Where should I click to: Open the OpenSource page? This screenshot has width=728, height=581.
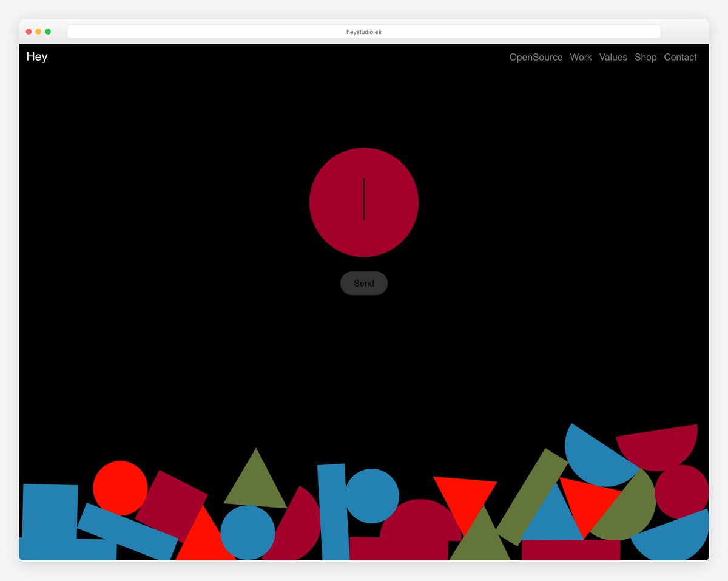click(x=536, y=57)
